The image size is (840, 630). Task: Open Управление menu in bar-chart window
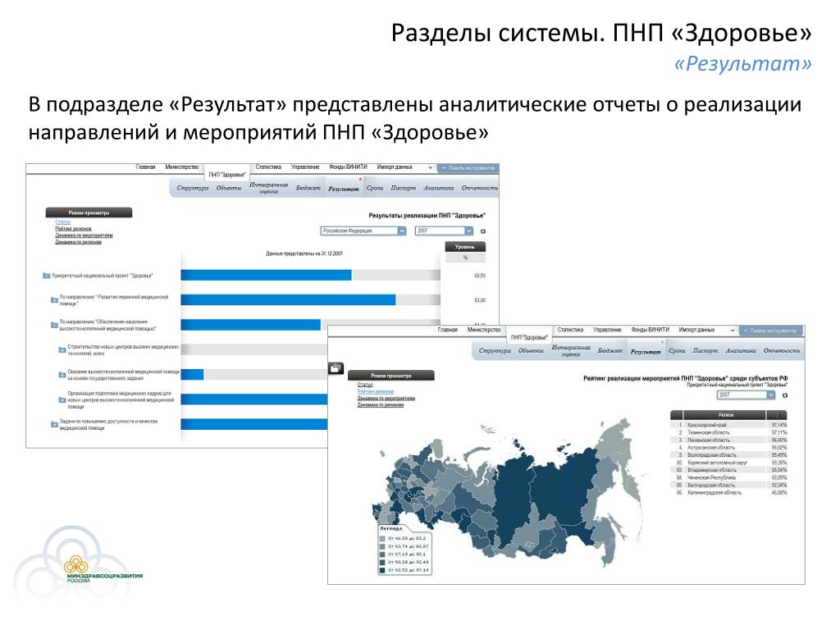(305, 167)
